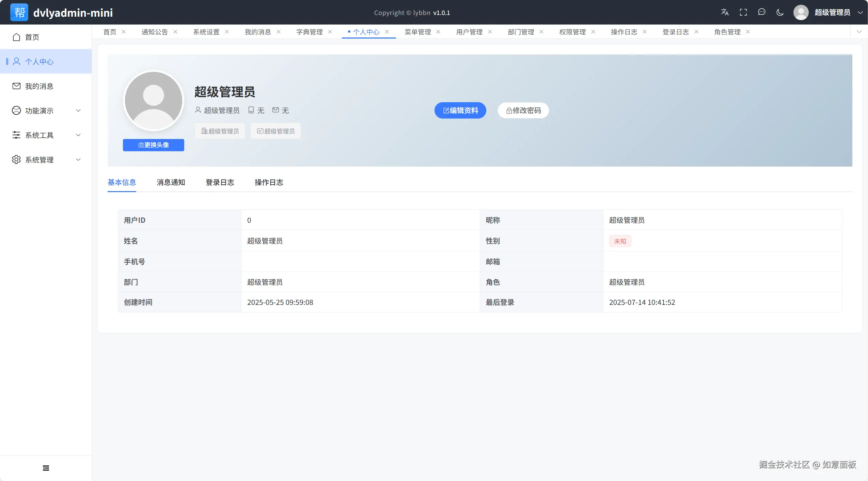The height and width of the screenshot is (481, 868).
Task: Open 我的消息 from the sidebar envelope icon
Action: coord(16,86)
